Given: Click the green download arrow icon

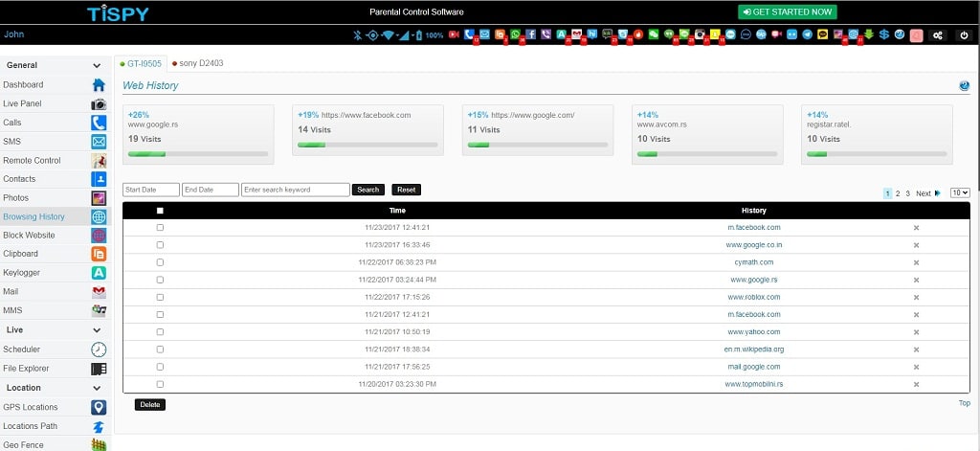Looking at the screenshot, I should tap(869, 34).
